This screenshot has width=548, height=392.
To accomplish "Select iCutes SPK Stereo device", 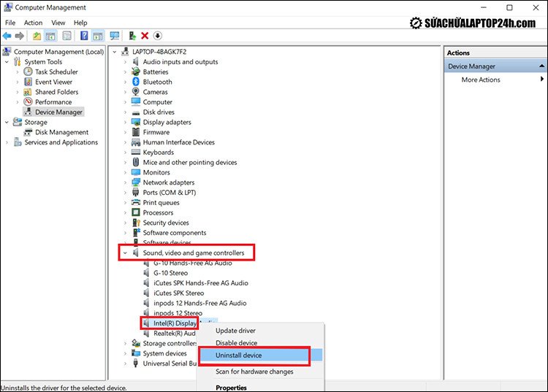I will 178,293.
